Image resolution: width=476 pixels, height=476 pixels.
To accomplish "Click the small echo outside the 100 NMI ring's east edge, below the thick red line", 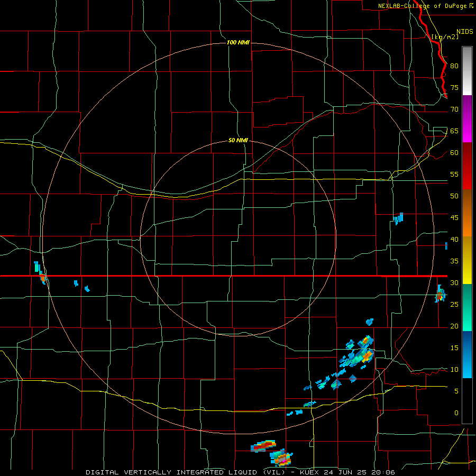I will [440, 294].
